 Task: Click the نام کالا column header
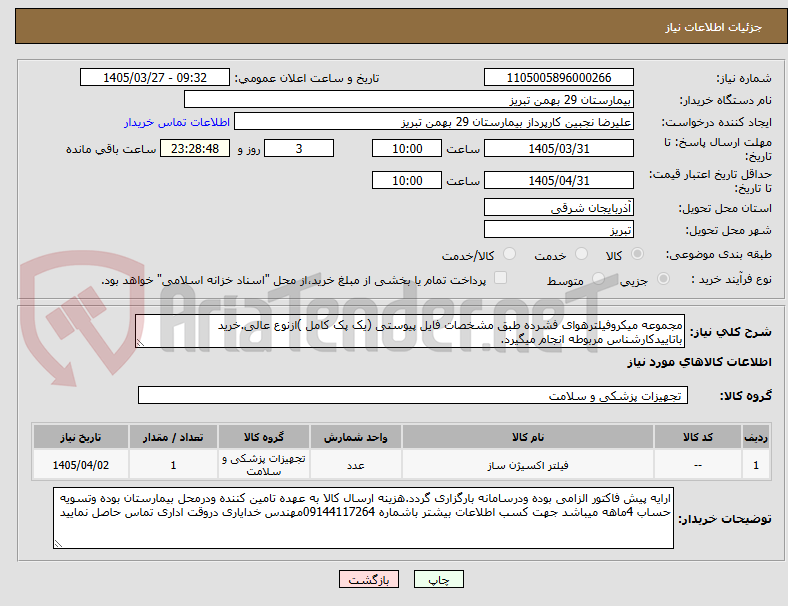528,437
